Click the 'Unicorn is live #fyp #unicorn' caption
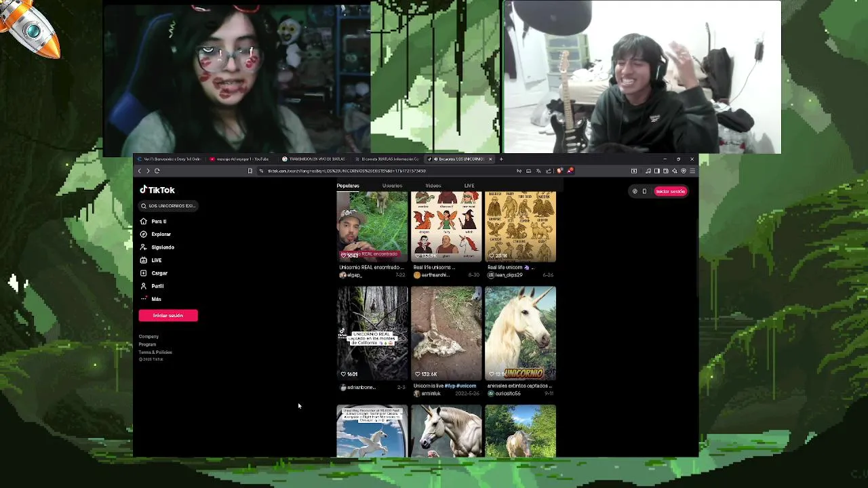 coord(445,386)
